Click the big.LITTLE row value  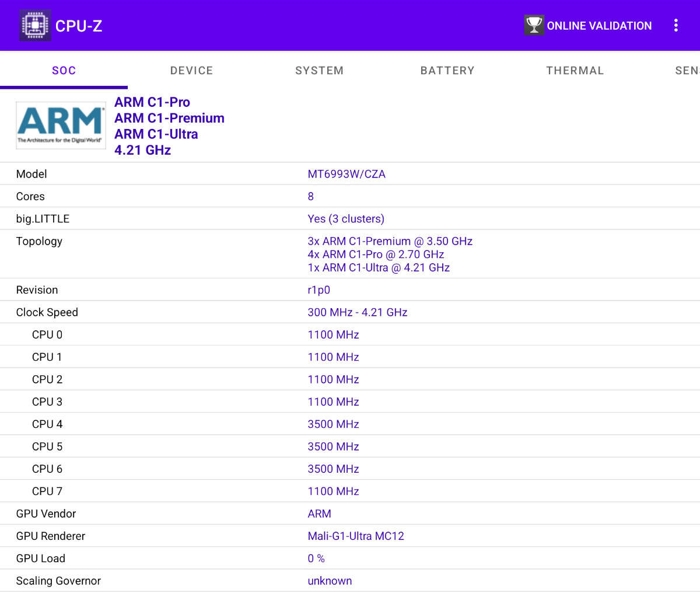click(x=346, y=219)
